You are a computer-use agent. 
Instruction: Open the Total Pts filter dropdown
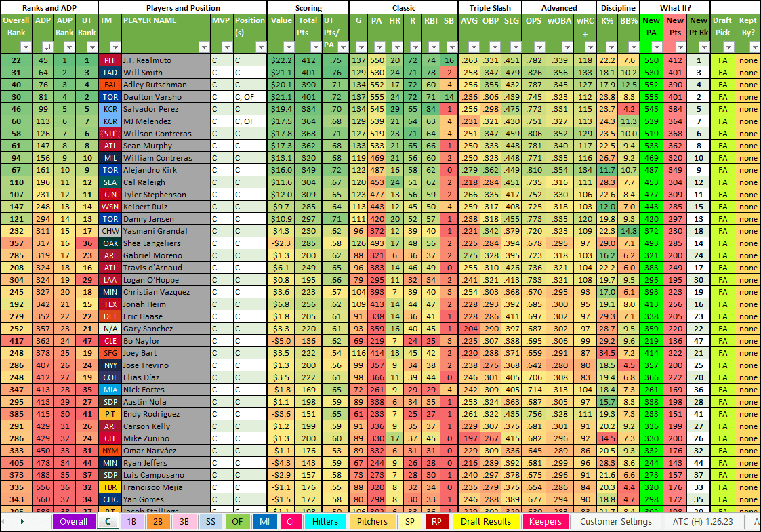316,47
